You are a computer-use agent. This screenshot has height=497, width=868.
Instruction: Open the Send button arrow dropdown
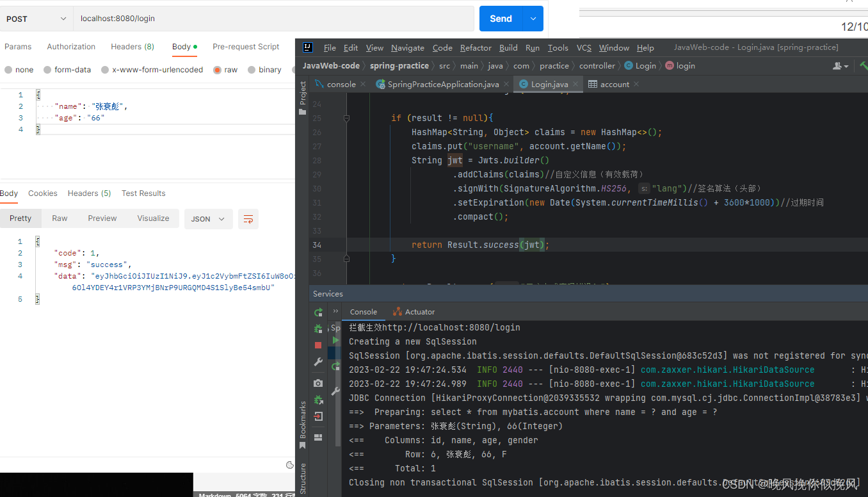tap(533, 19)
